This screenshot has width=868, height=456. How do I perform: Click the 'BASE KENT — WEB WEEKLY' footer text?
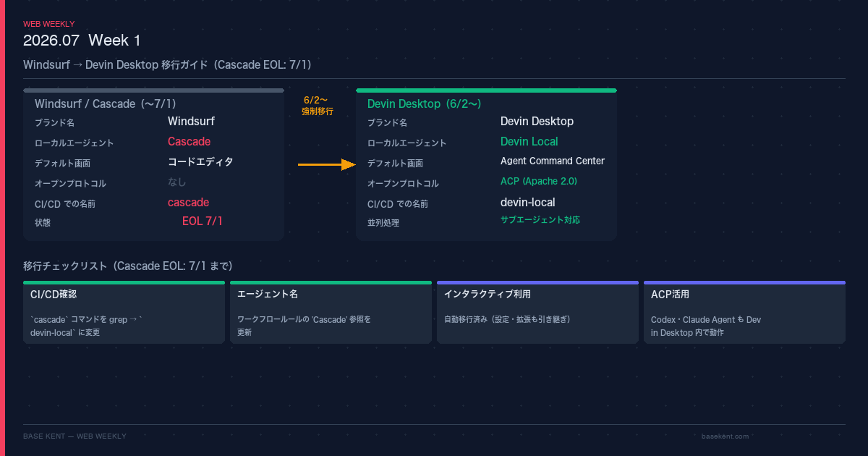pyautogui.click(x=75, y=436)
